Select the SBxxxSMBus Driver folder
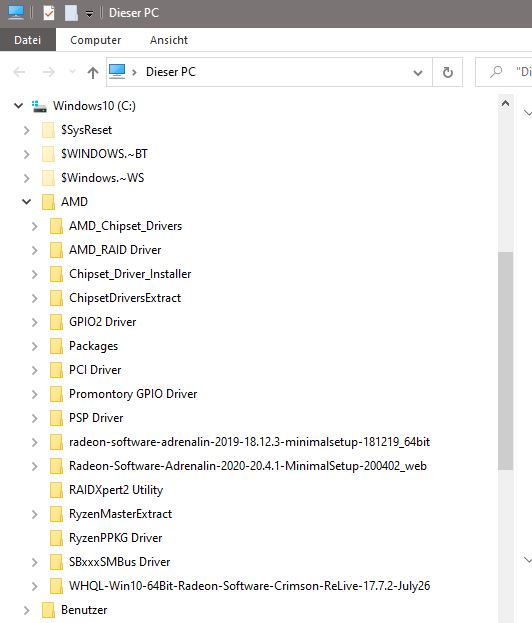 coord(120,562)
